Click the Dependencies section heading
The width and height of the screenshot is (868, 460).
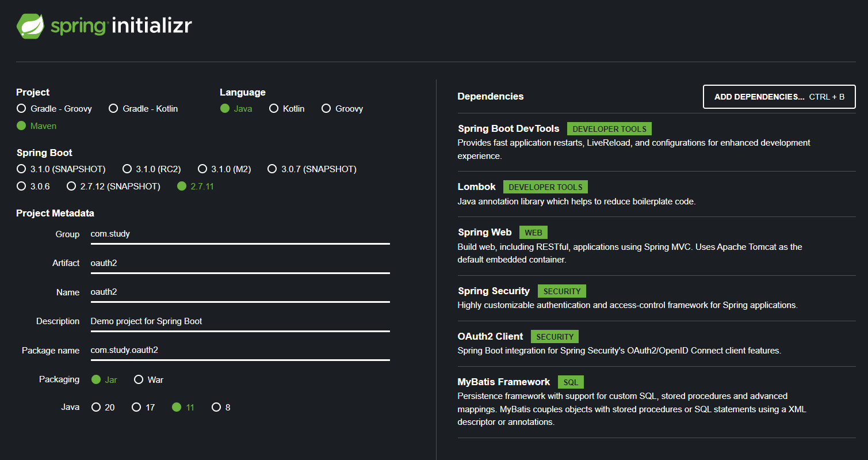click(491, 96)
